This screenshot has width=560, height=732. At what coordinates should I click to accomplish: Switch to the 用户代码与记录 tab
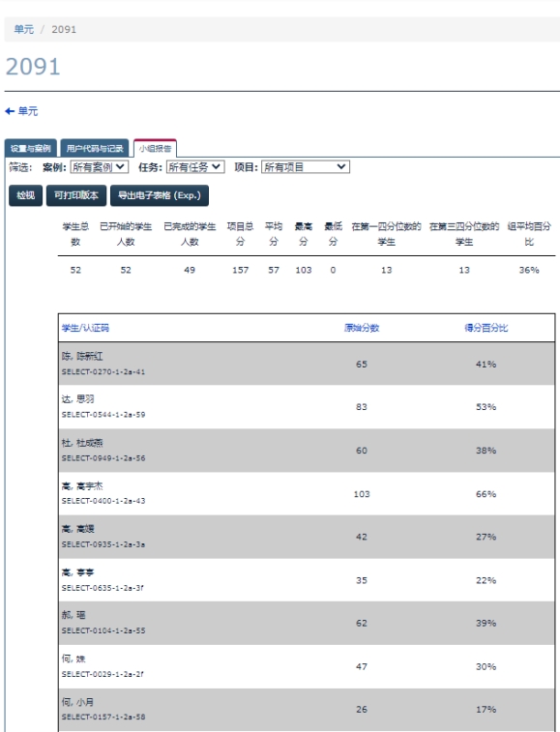pos(95,149)
